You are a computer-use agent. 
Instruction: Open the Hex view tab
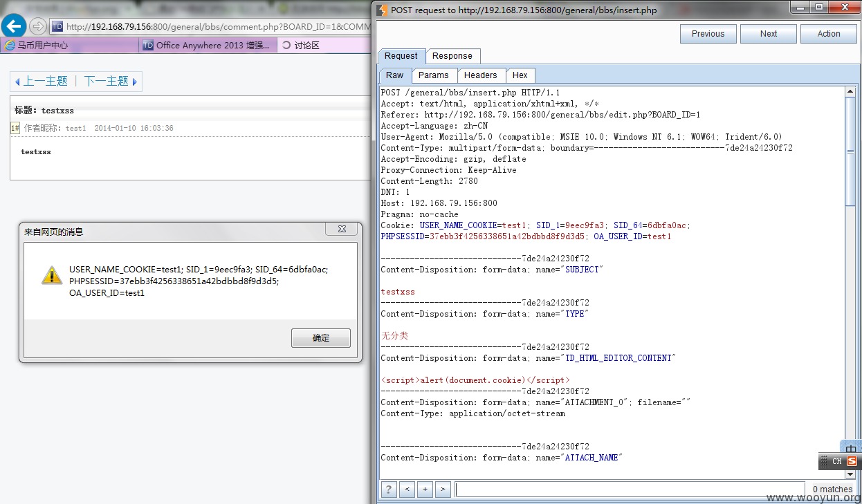tap(520, 75)
